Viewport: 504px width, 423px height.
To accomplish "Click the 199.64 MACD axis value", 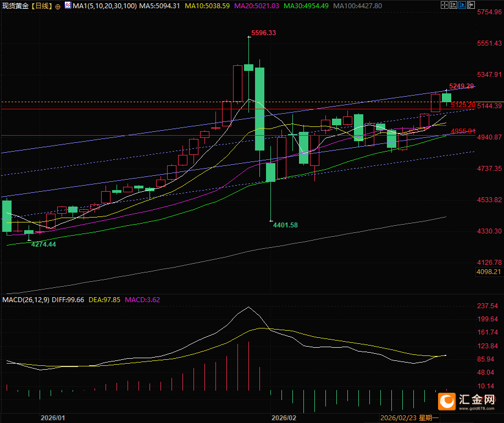I will [488, 319].
